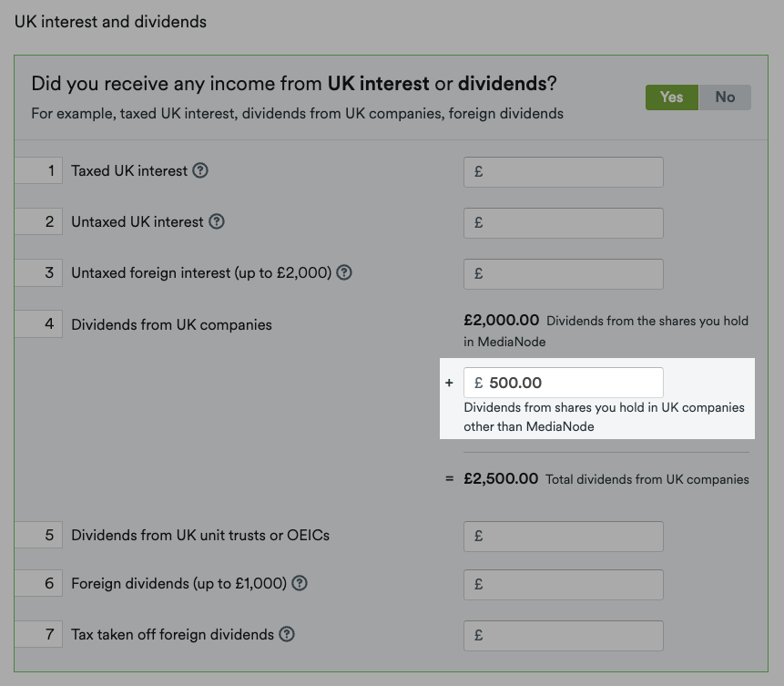The width and height of the screenshot is (784, 686).
Task: View help for Foreign dividends (up to £1,000)
Action: tap(300, 583)
